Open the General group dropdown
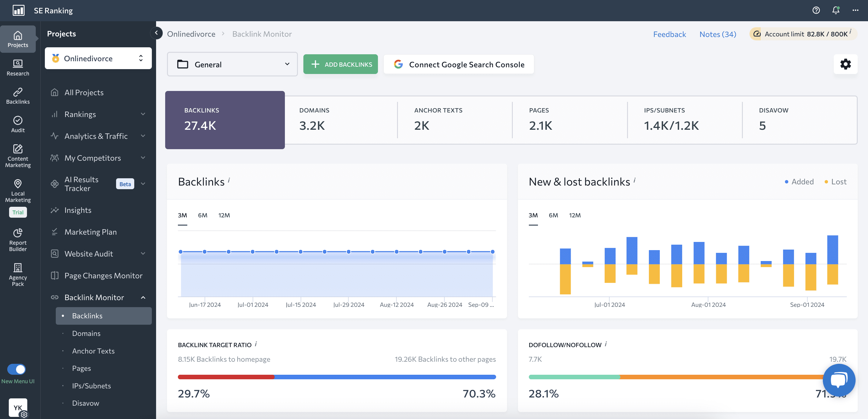 232,64
